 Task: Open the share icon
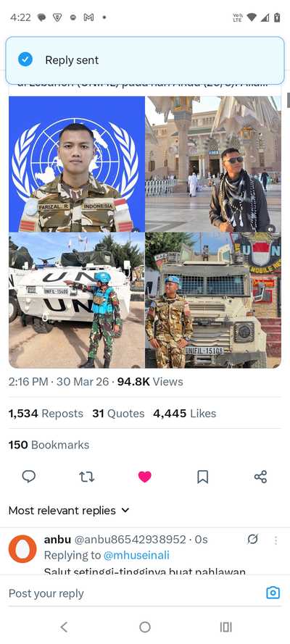(260, 477)
